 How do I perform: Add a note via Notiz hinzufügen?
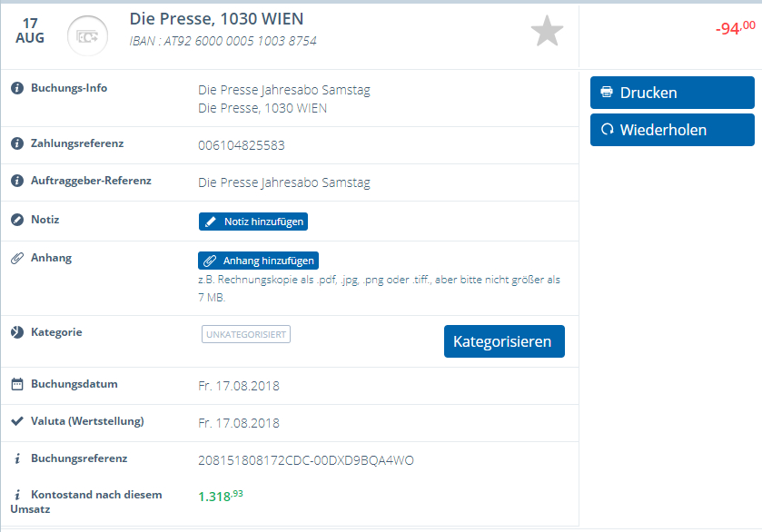pos(253,222)
